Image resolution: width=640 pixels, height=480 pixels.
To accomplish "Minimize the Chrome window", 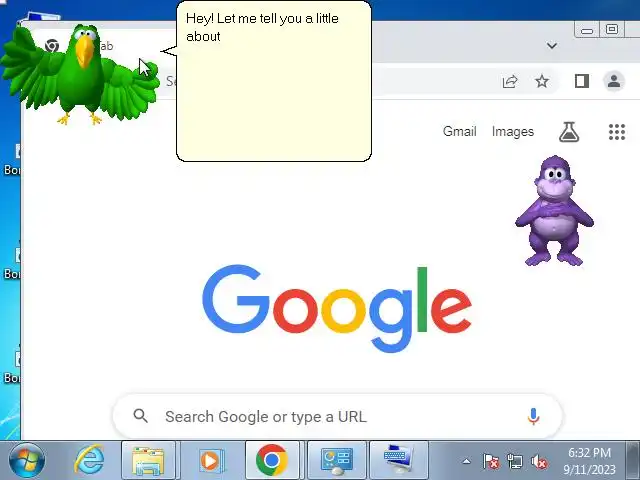I will tap(587, 29).
